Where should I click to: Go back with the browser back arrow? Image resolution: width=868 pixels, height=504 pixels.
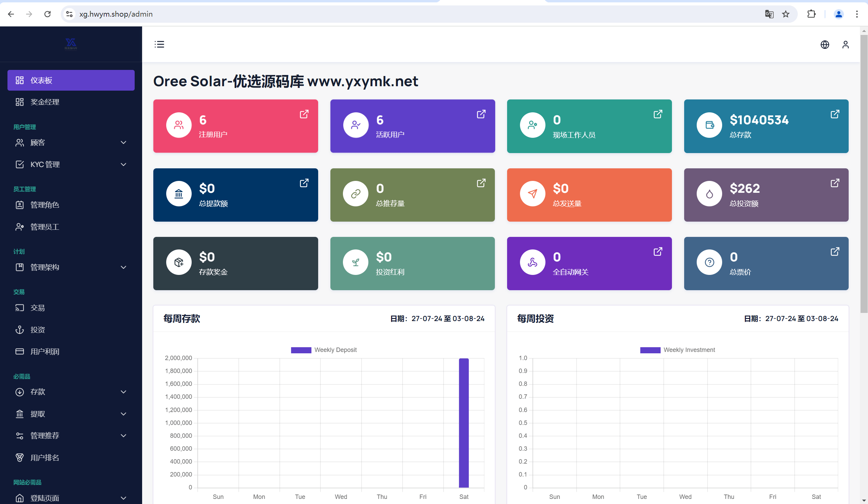tap(11, 14)
